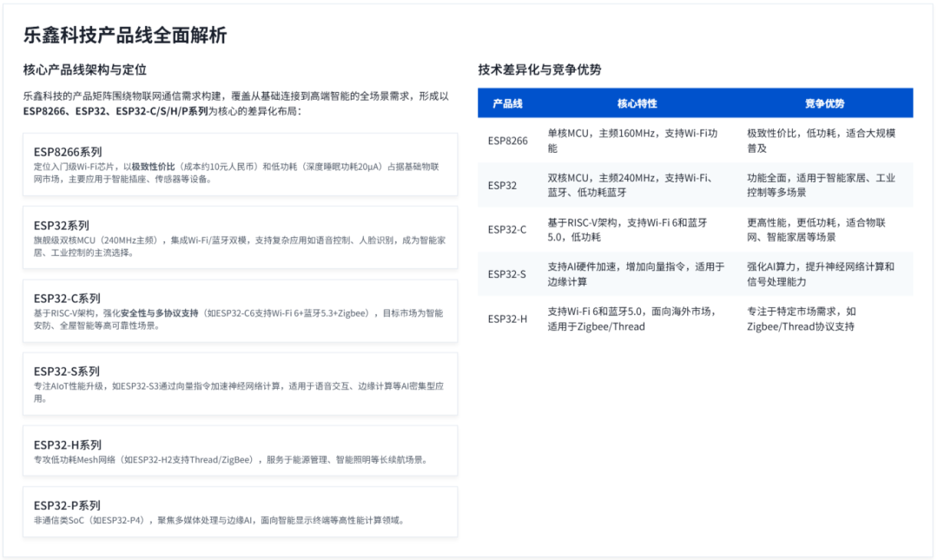This screenshot has width=938, height=560.
Task: Click the 'ESP32-P系列' card title
Action: coord(67,505)
